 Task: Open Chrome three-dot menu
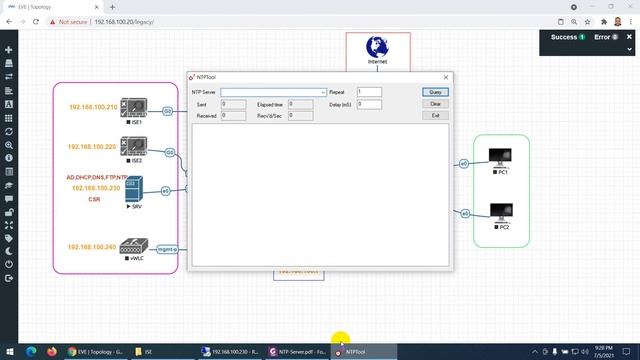click(631, 22)
